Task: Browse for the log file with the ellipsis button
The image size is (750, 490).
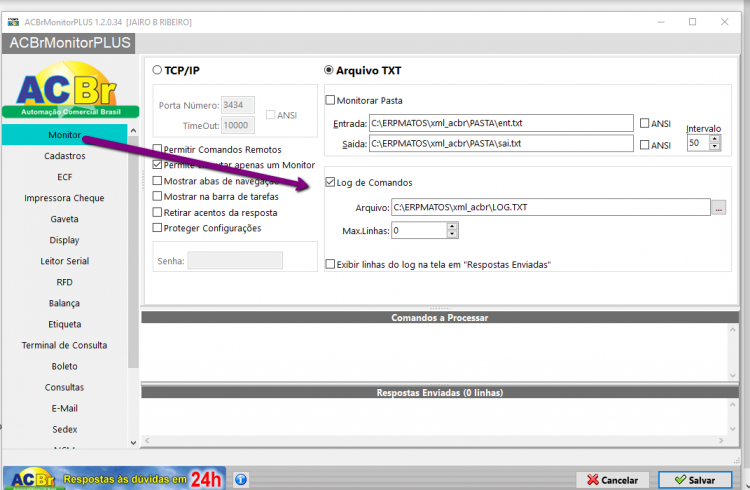Action: pyautogui.click(x=718, y=208)
